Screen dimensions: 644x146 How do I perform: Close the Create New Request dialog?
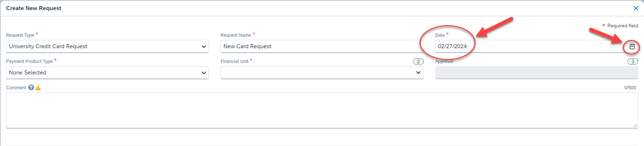click(x=636, y=8)
